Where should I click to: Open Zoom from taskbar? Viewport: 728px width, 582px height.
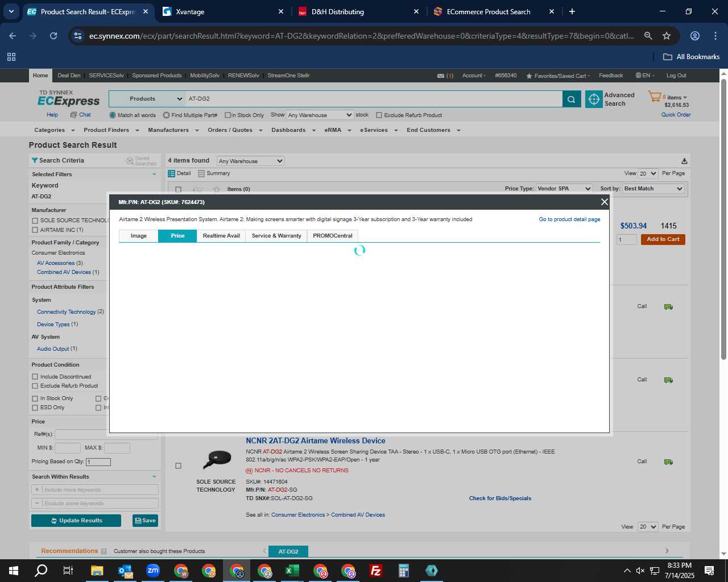click(x=152, y=571)
